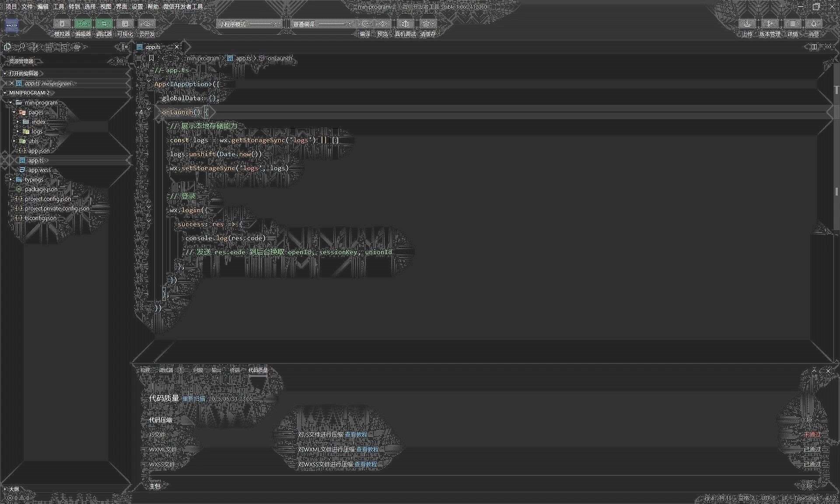This screenshot has height=504, width=840.
Task: Open the search icon in sidebar
Action: coord(21,47)
